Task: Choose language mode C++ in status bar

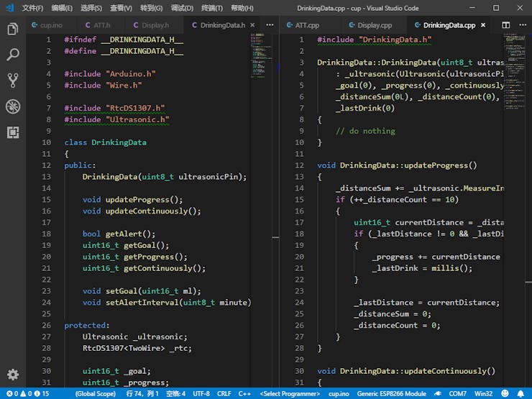Action: pos(244,394)
